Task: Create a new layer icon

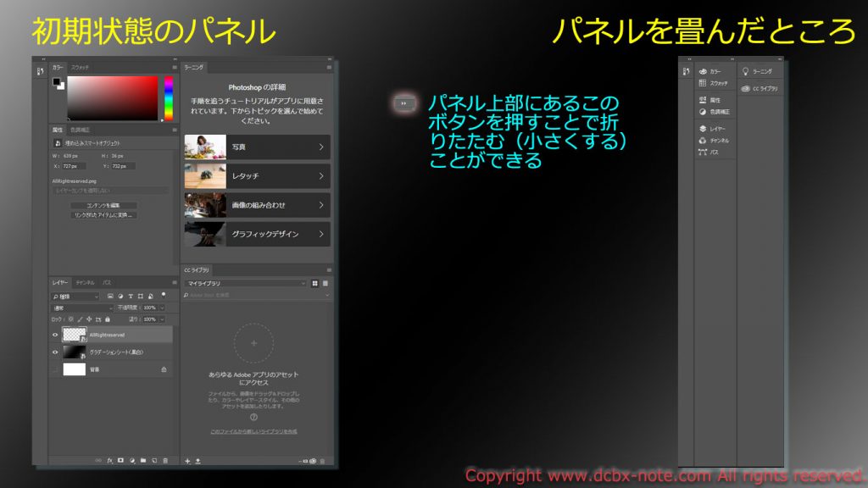Action: click(154, 460)
